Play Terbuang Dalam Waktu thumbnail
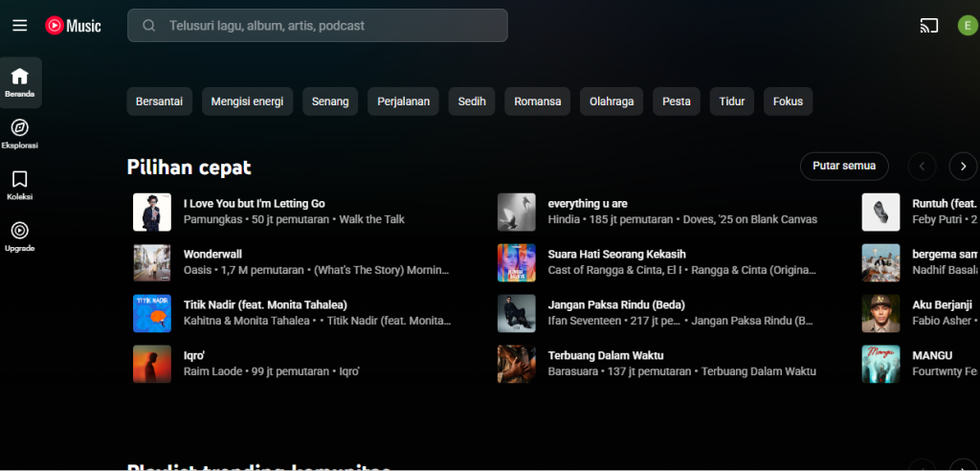Image resolution: width=980 pixels, height=471 pixels. coord(516,364)
